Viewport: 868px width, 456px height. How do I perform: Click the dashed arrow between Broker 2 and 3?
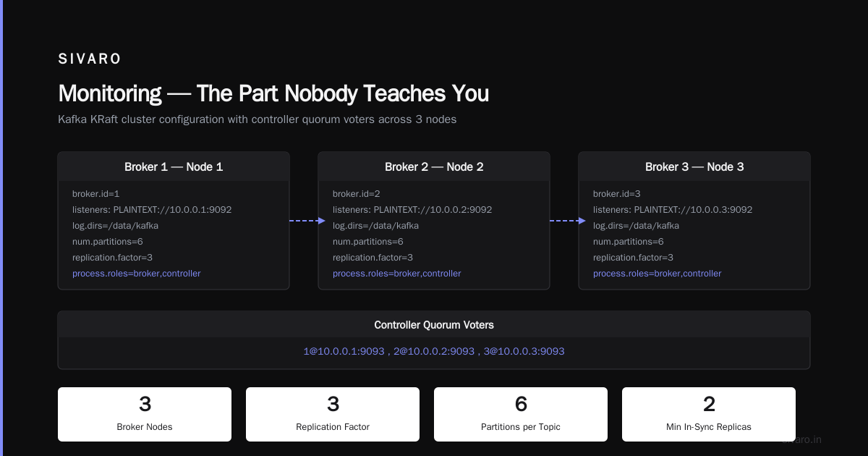568,221
